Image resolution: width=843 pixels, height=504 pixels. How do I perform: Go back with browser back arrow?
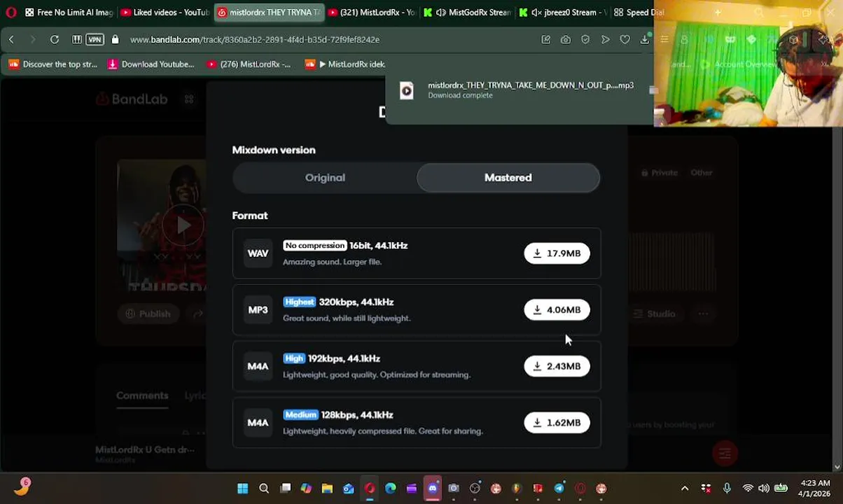point(11,40)
